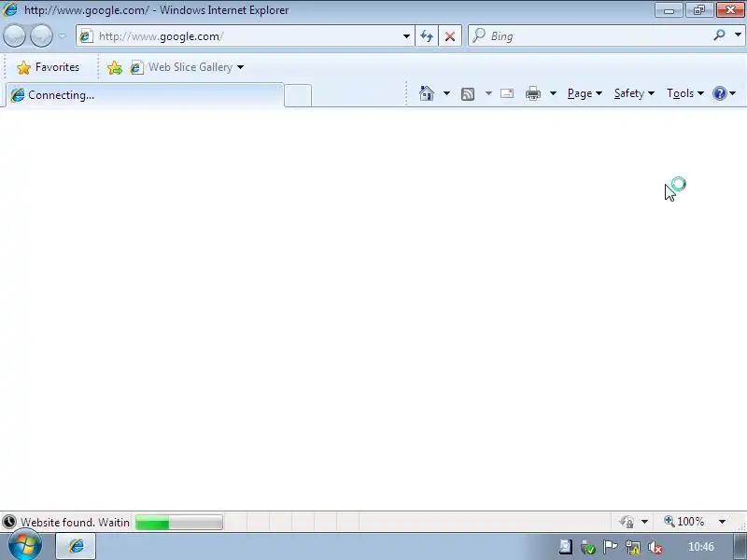The height and width of the screenshot is (560, 747).
Task: Expand the Web Slice Gallery dropdown arrow
Action: (241, 67)
